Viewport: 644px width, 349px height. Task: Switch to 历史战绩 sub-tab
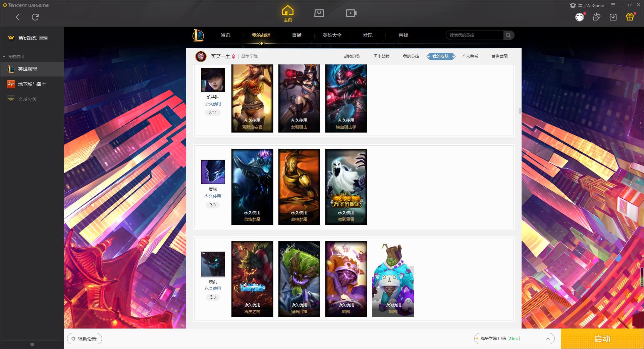pos(381,56)
